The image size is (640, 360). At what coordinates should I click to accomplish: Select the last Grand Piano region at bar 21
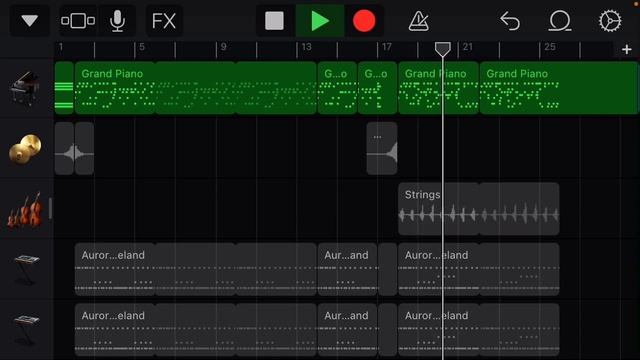point(558,88)
